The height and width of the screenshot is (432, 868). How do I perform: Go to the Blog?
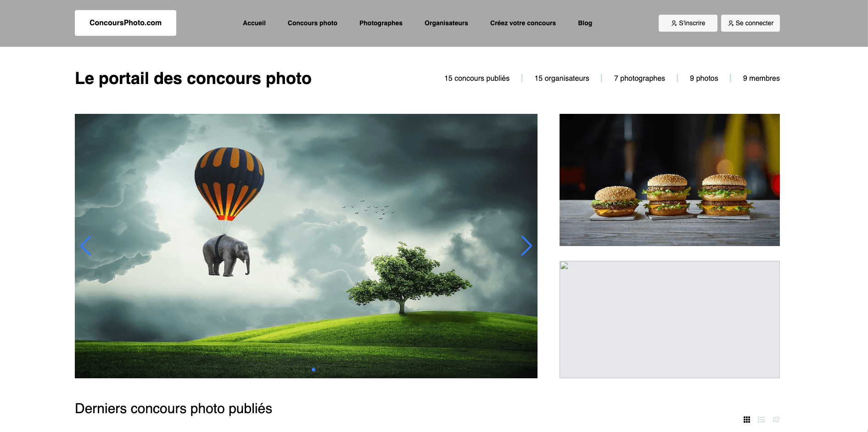point(585,23)
